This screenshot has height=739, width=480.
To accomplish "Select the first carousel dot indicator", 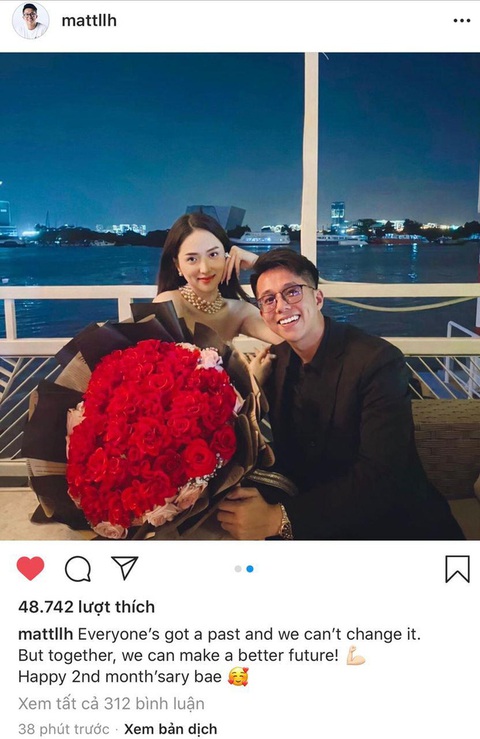I will [238, 569].
